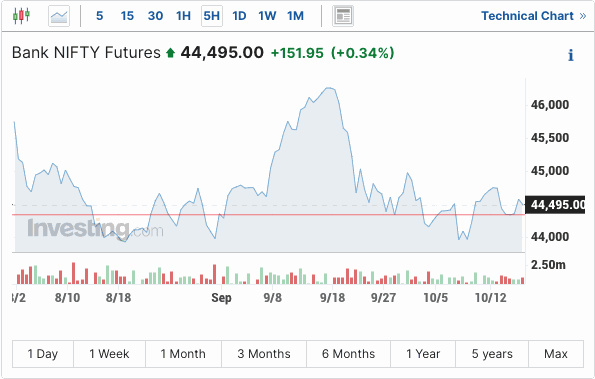Show the 5 years range
595x379 pixels.
492,354
